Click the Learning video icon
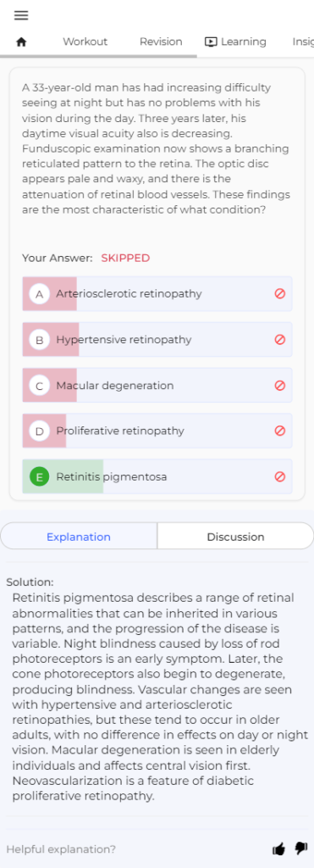314x868 pixels. 210,42
